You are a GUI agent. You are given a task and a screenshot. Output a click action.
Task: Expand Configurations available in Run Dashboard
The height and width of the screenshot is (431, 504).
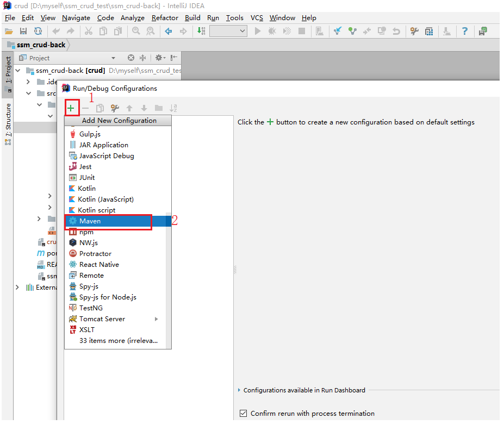[x=239, y=390]
